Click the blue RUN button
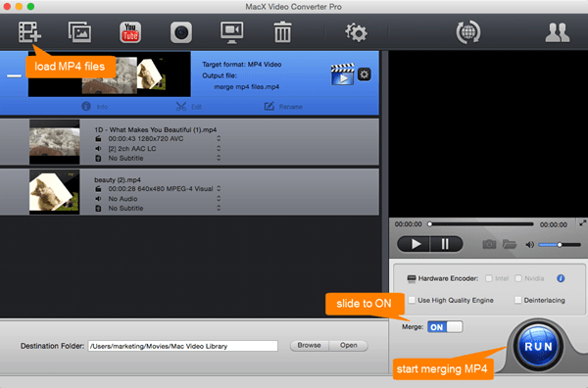The height and width of the screenshot is (388, 588). click(x=538, y=346)
